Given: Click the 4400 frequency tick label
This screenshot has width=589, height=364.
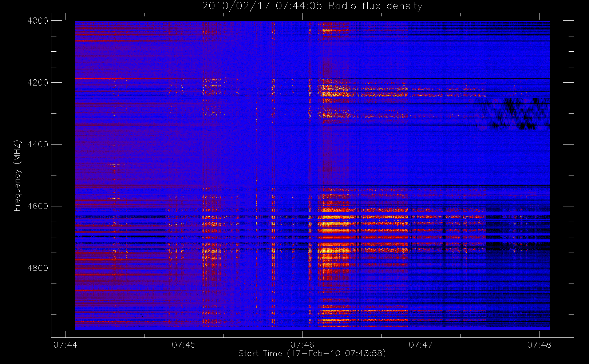Looking at the screenshot, I should tap(37, 145).
